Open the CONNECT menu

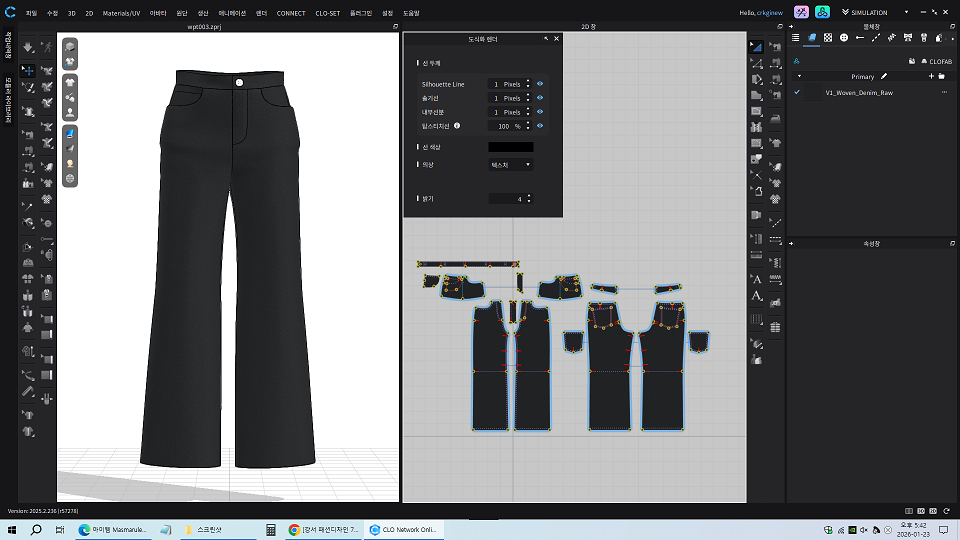(x=291, y=13)
